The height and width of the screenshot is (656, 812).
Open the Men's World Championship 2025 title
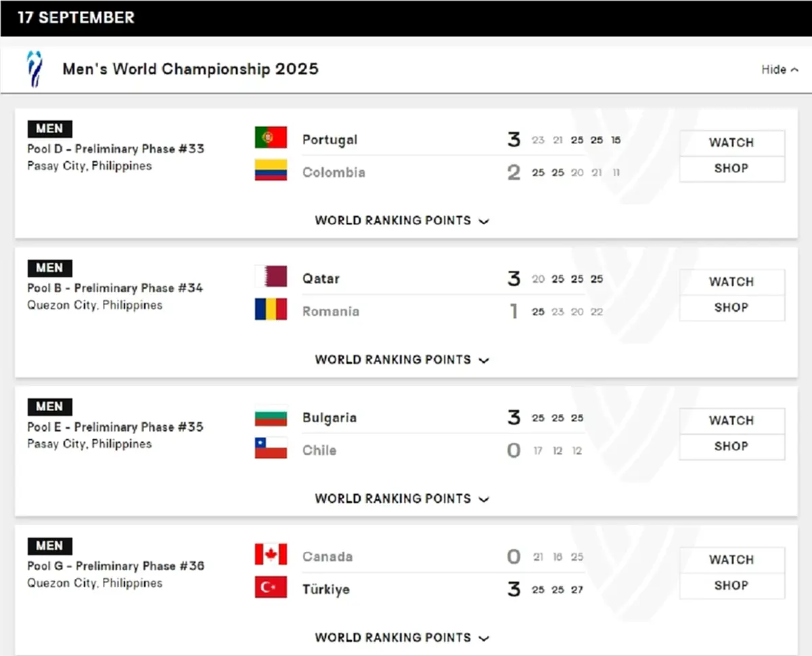click(190, 69)
